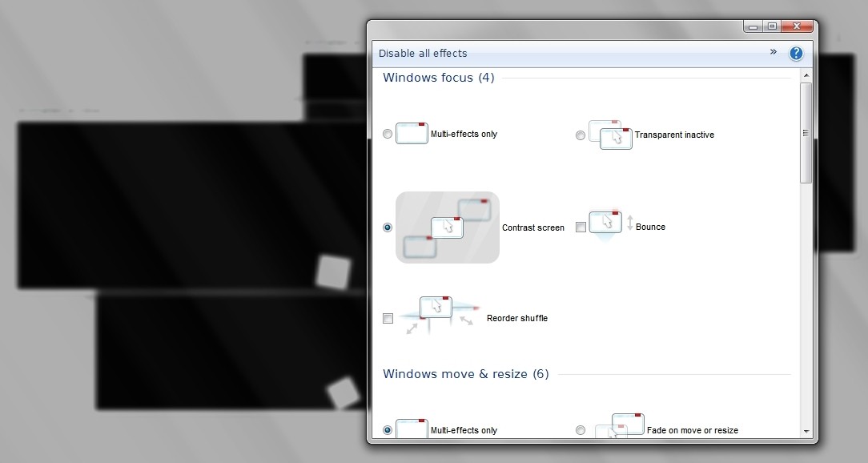Image resolution: width=868 pixels, height=463 pixels.
Task: Click the scrollbar up arrow
Action: pos(806,74)
